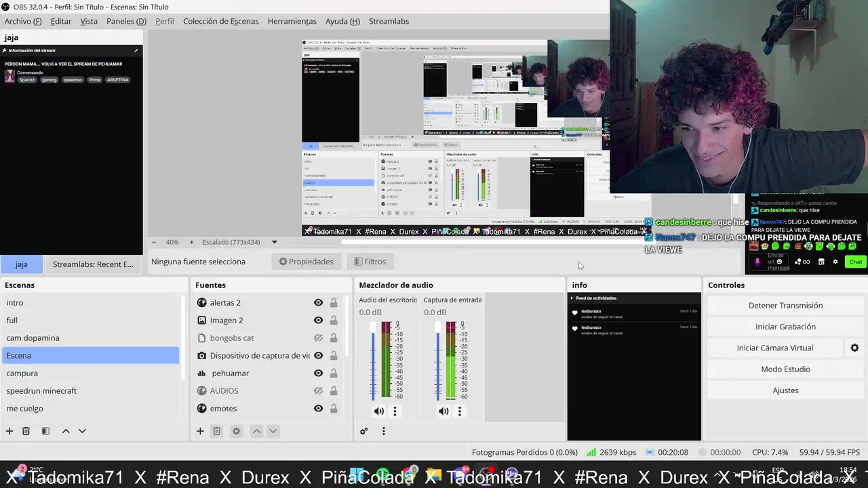868x488 pixels.
Task: Select the cam dopamina scene
Action: tap(91, 338)
